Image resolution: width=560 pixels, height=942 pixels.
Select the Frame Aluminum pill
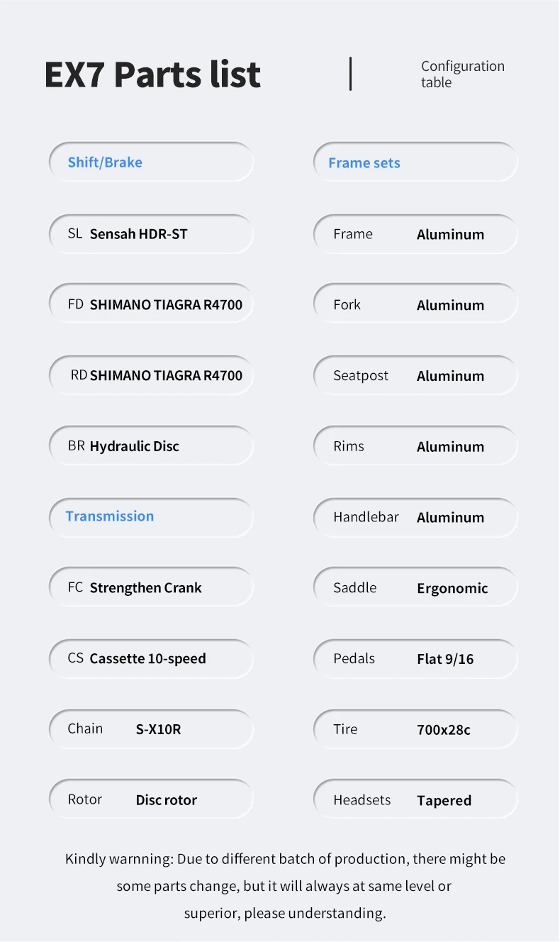tap(415, 233)
